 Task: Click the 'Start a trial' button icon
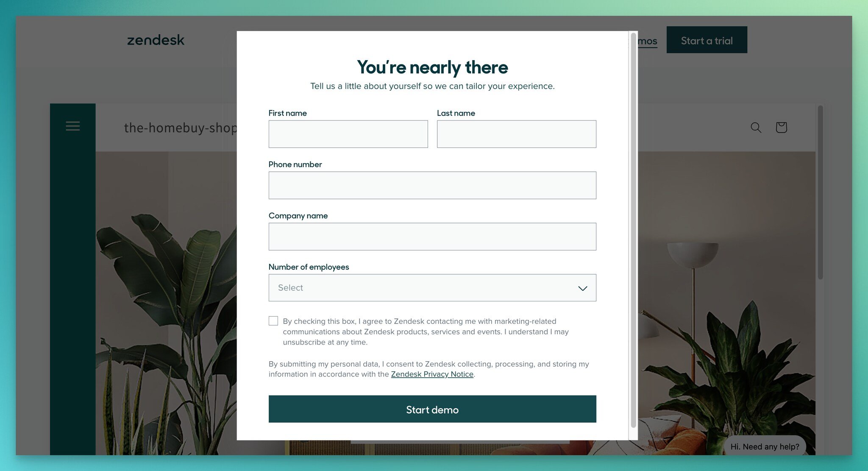point(707,40)
